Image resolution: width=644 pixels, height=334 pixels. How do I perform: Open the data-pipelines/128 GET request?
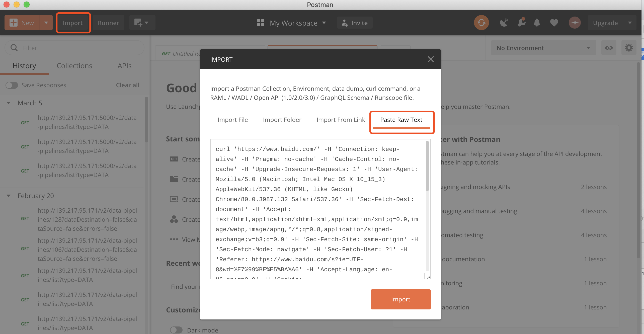tap(75, 219)
